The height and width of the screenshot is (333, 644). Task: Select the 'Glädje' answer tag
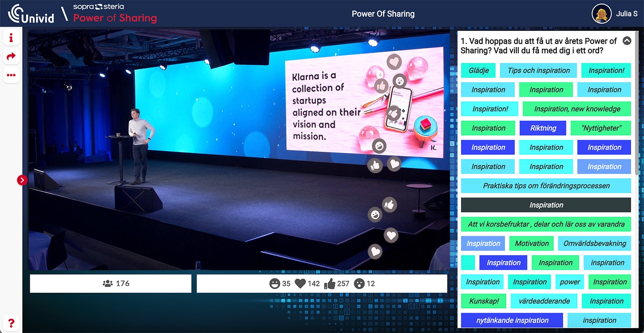[x=478, y=71]
